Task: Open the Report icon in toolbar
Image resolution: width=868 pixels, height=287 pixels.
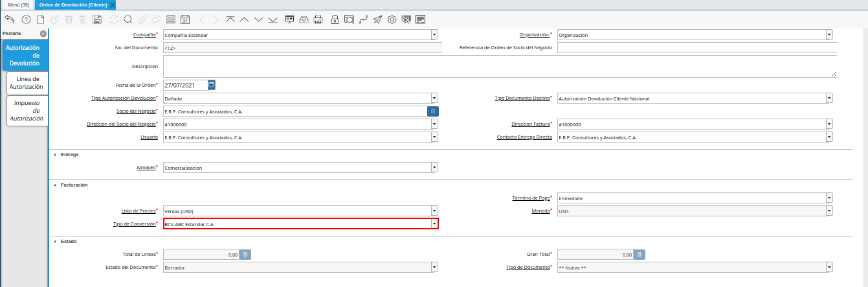Action: coord(290,19)
